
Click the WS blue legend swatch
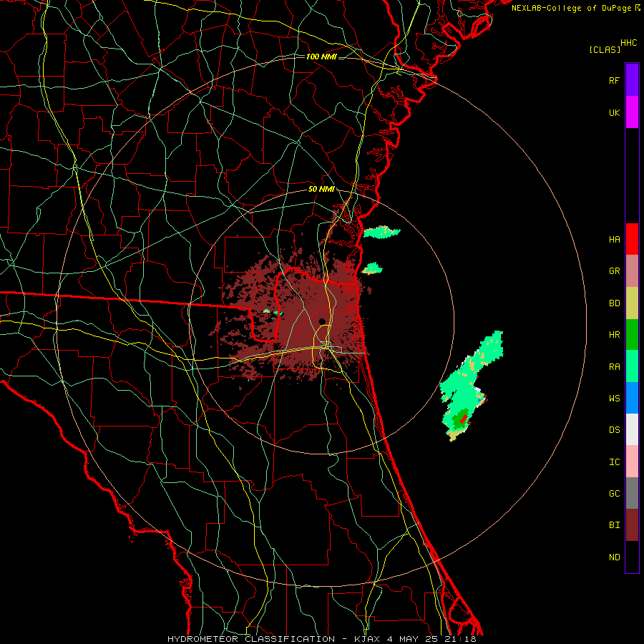coord(632,398)
